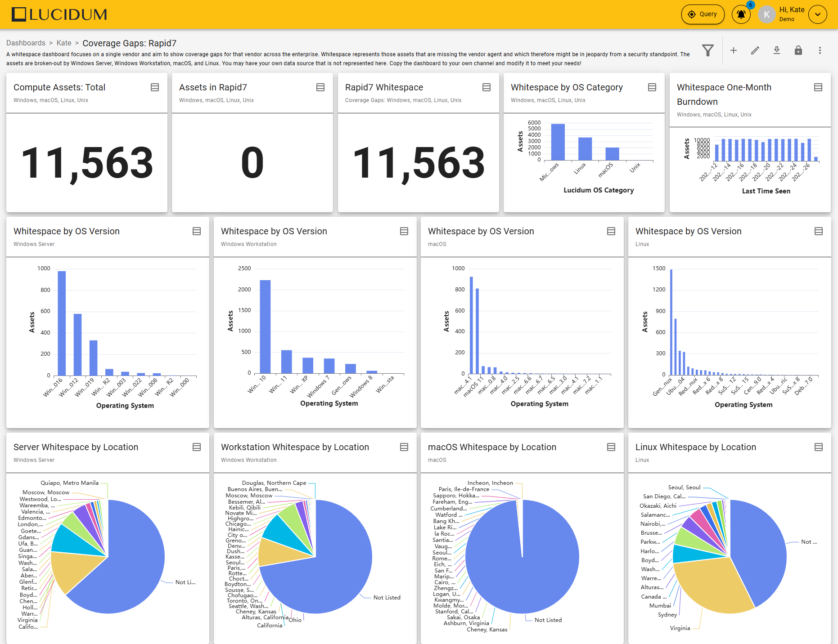Open the three-dot more options menu

(820, 50)
